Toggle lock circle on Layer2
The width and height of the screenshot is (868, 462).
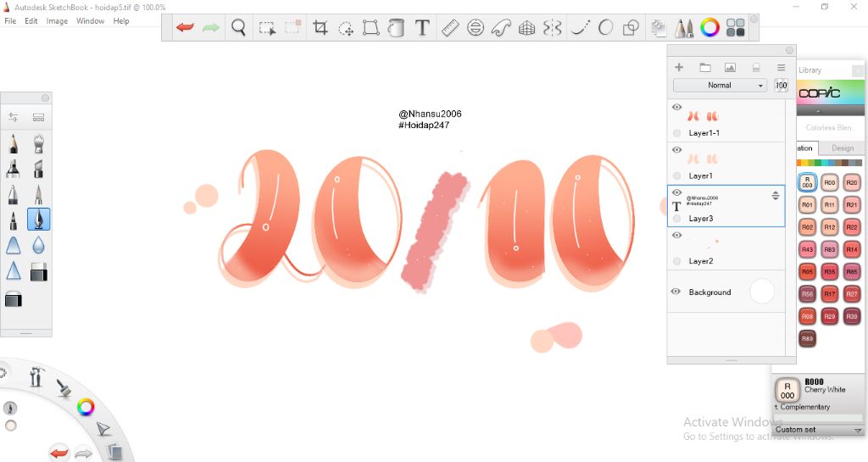[676, 261]
